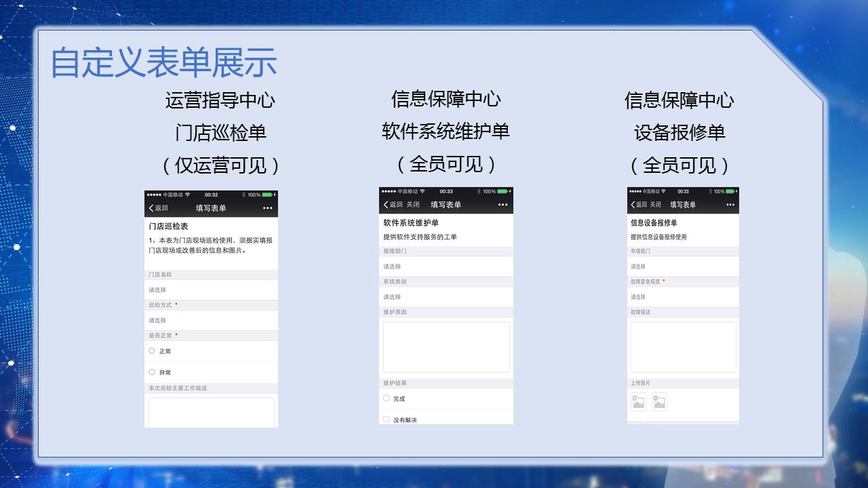
Task: Tap the first image upload icon under 上传图片
Action: click(638, 401)
